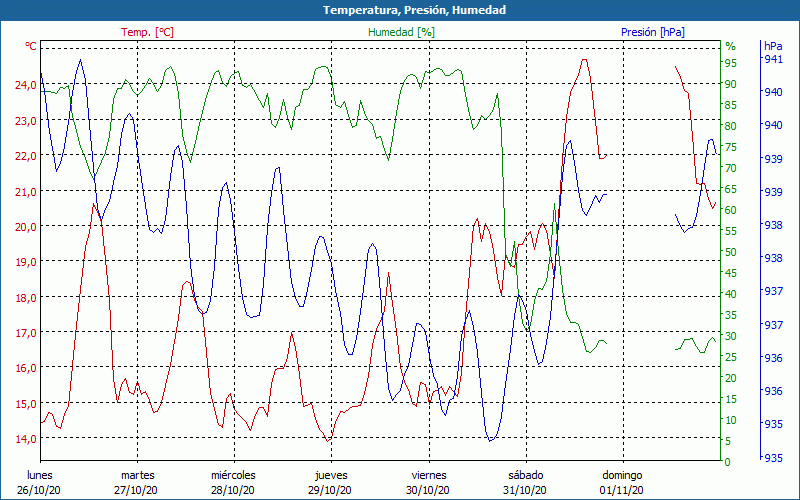Viewport: 800px width, 500px height.
Task: Click the "lunes" day label
Action: pyautogui.click(x=39, y=476)
